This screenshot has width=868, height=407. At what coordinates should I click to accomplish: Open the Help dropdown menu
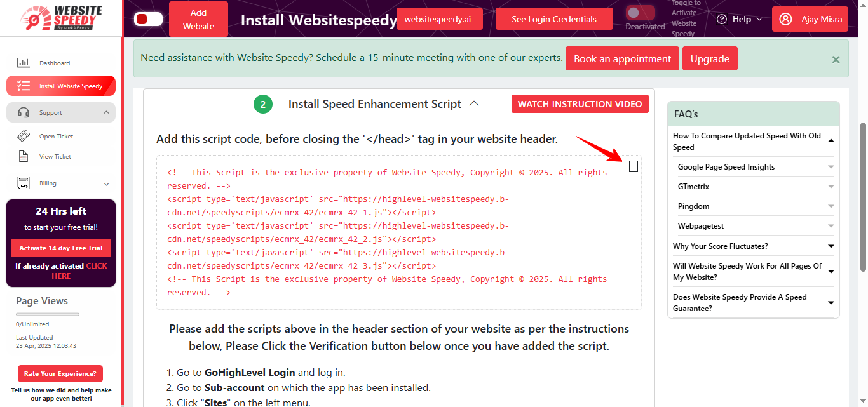tap(740, 19)
